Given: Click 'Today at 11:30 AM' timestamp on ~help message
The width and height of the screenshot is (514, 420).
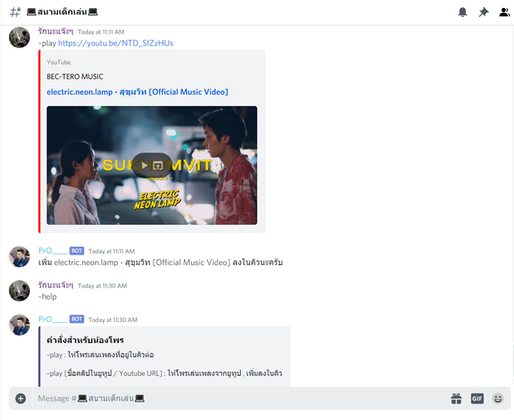Looking at the screenshot, I should 102,286.
